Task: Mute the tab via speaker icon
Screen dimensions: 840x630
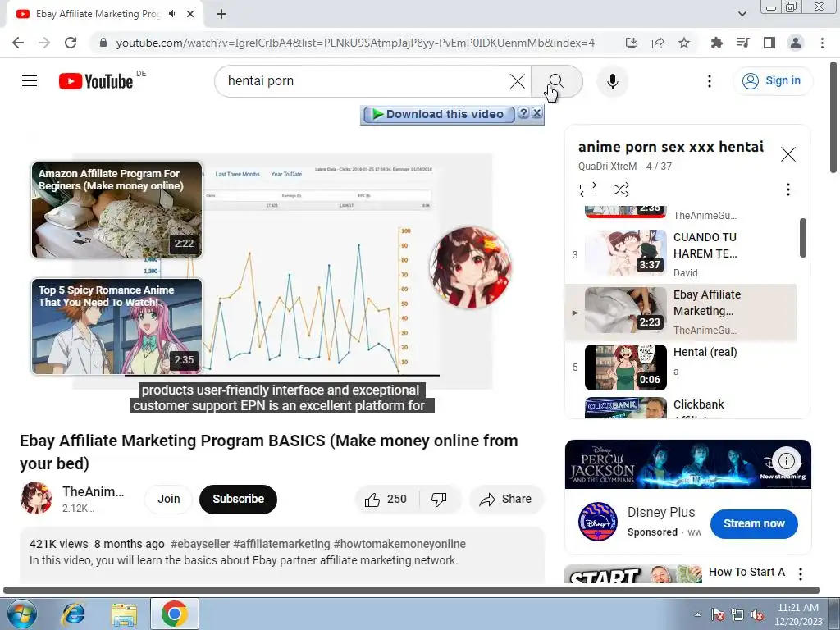Action: pos(172,13)
